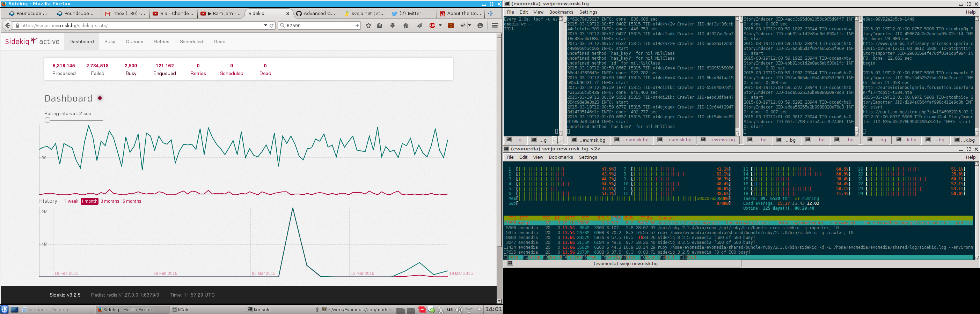980x314 pixels.
Task: Open KDE application launcher
Action: click(x=4, y=309)
